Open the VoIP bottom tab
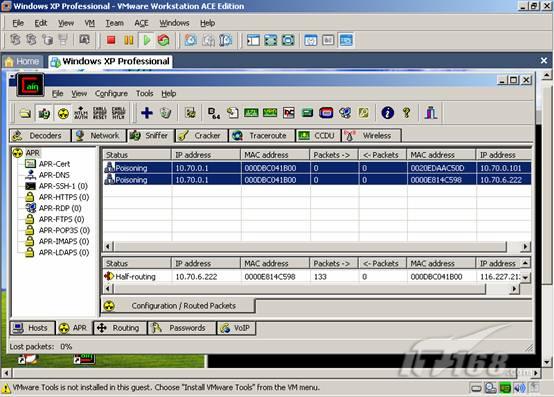This screenshot has width=554, height=397. (236, 328)
